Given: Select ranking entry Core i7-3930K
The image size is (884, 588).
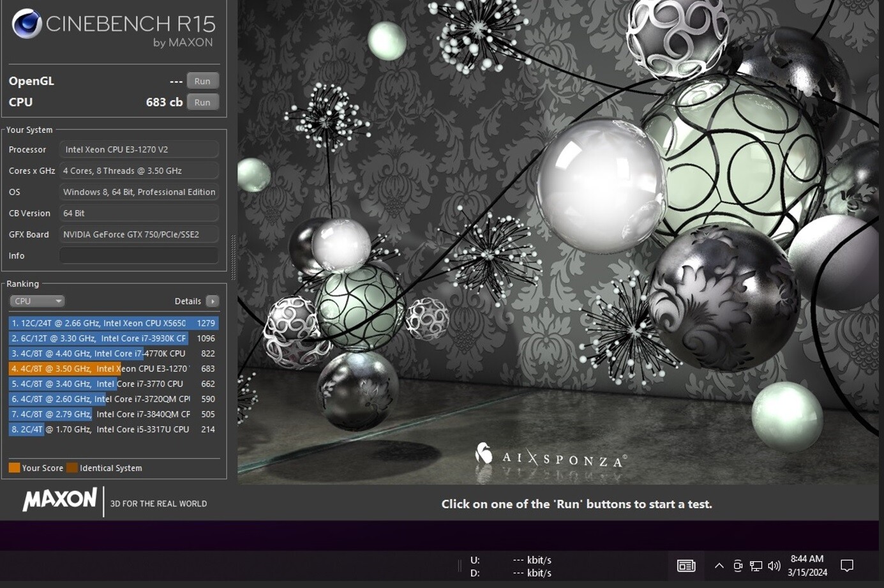Looking at the screenshot, I should [x=114, y=338].
